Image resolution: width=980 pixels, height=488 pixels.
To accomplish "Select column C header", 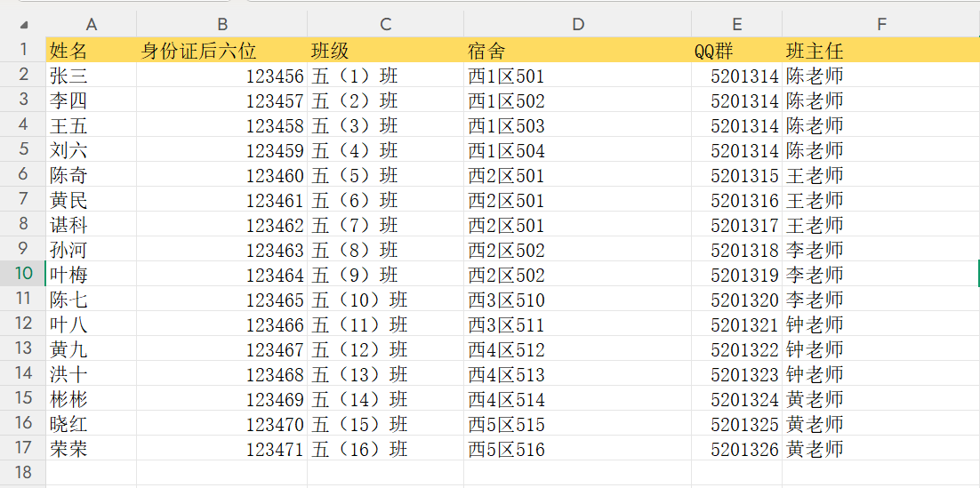I will 386,24.
